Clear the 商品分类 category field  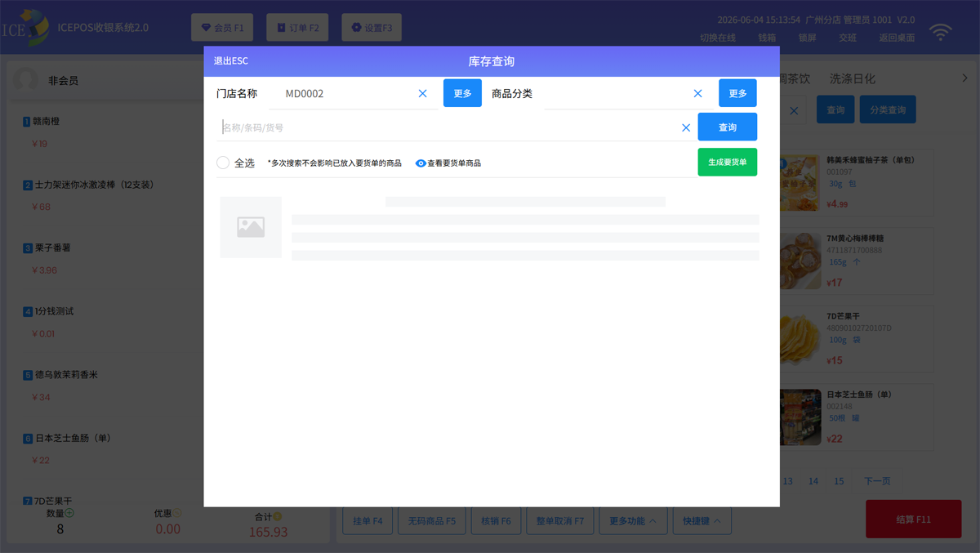pyautogui.click(x=698, y=94)
